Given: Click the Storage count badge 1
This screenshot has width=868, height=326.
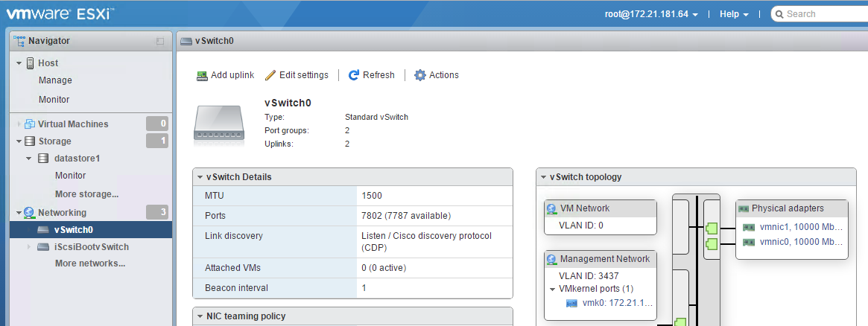Looking at the screenshot, I should pos(157,141).
